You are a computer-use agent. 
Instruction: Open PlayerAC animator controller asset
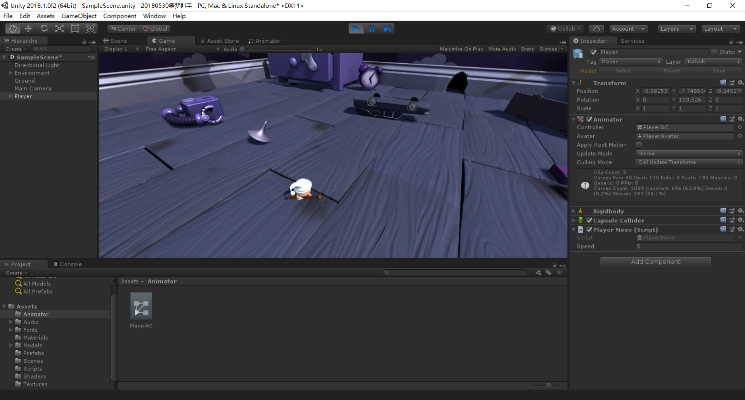point(141,306)
